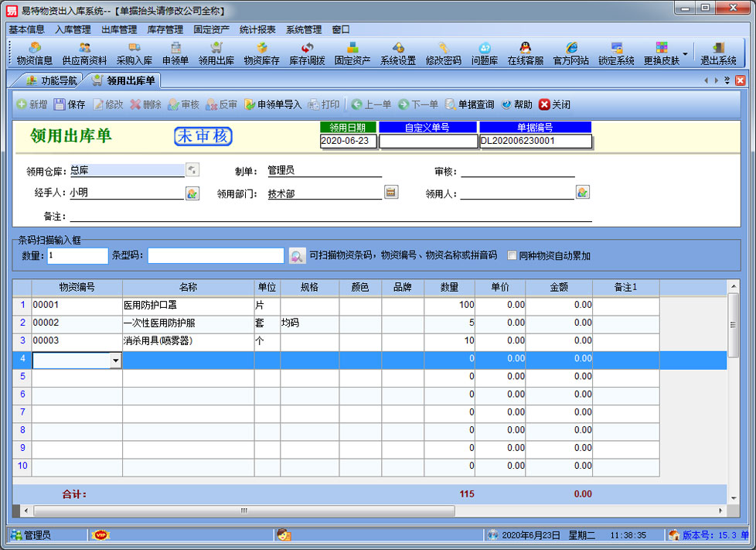756x550 pixels.
Task: Click the 保存 button
Action: point(70,104)
